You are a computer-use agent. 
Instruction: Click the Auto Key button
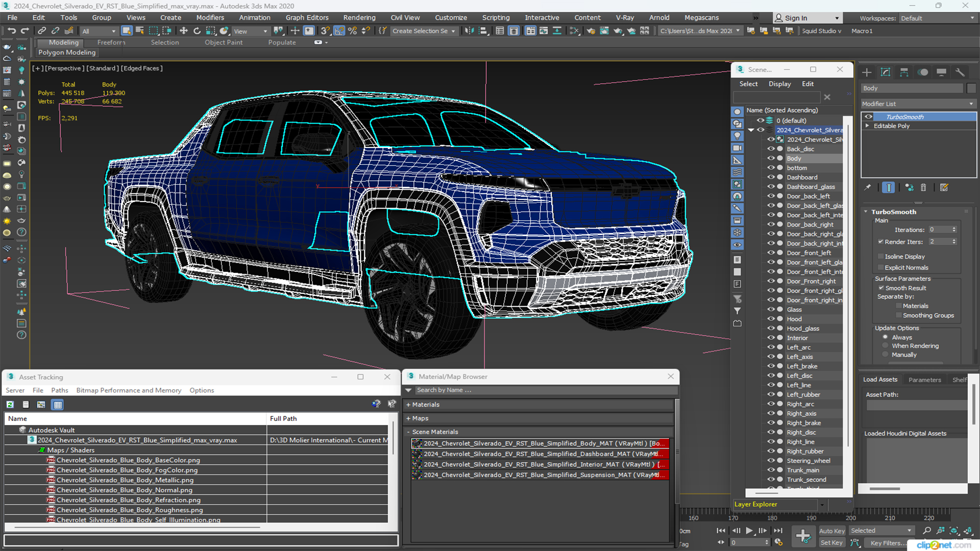831,531
